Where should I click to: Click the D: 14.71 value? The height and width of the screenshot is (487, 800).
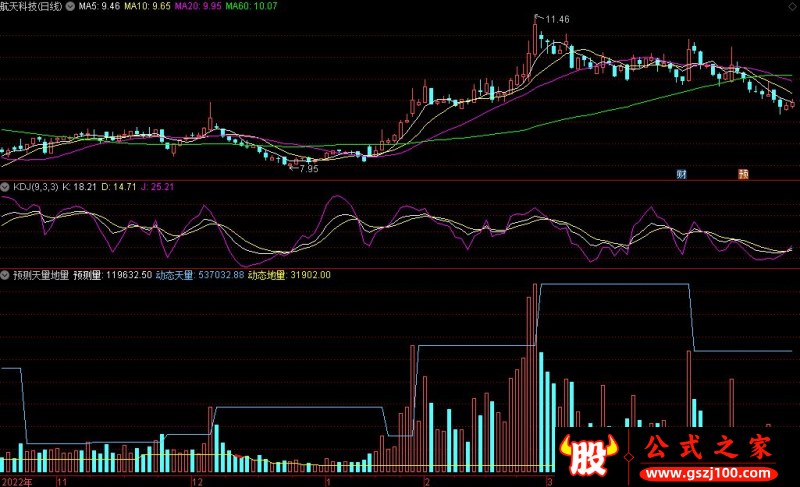tap(118, 187)
